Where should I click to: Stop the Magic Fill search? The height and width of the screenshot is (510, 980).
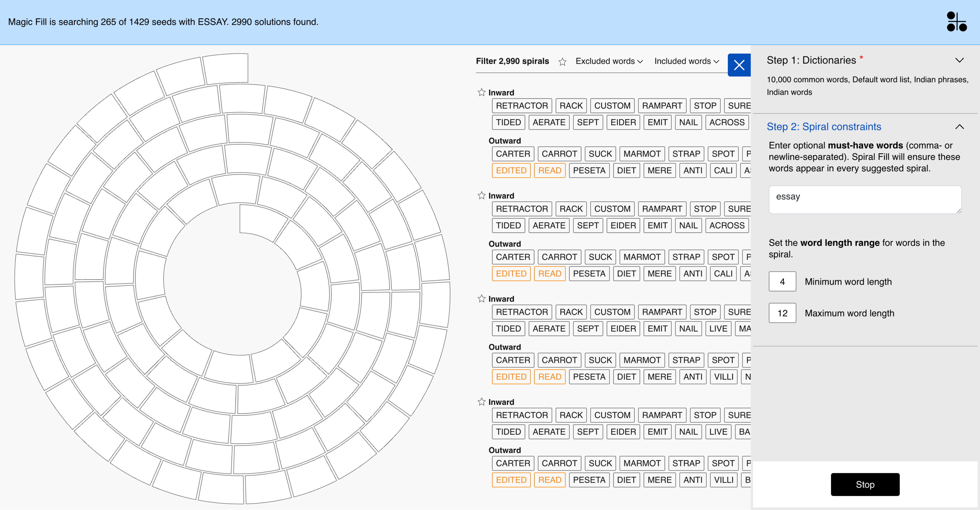pyautogui.click(x=865, y=484)
